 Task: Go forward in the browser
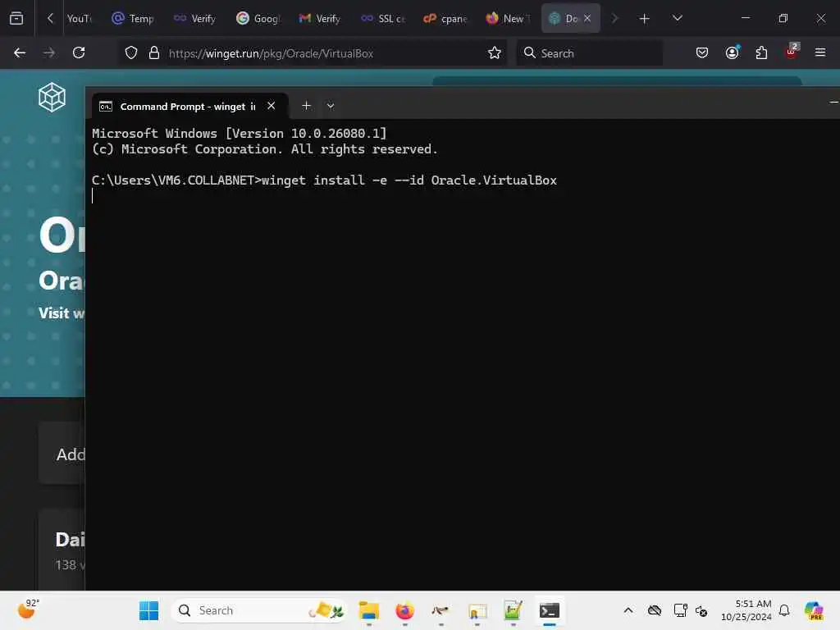tap(48, 52)
